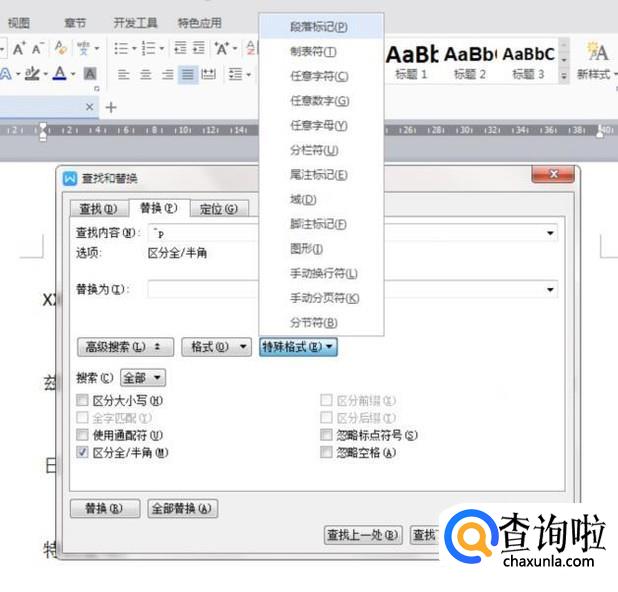Image resolution: width=618 pixels, height=592 pixels.
Task: Click the 全部替换(A) button
Action: click(x=182, y=508)
